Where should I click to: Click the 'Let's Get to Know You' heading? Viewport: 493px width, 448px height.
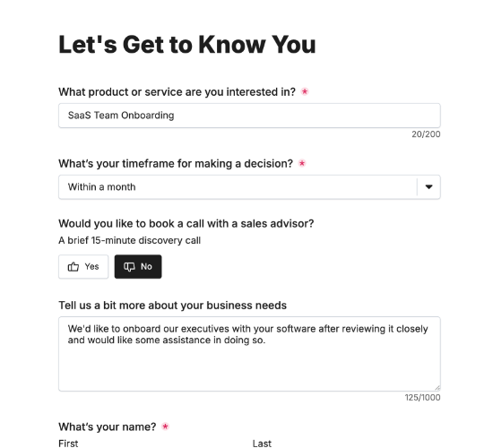[x=187, y=44]
